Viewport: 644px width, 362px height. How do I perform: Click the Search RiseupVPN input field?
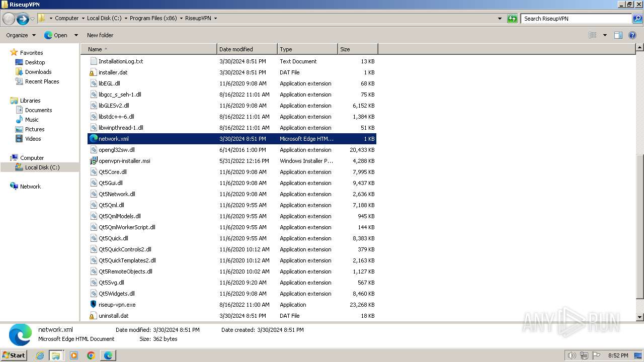pos(577,19)
